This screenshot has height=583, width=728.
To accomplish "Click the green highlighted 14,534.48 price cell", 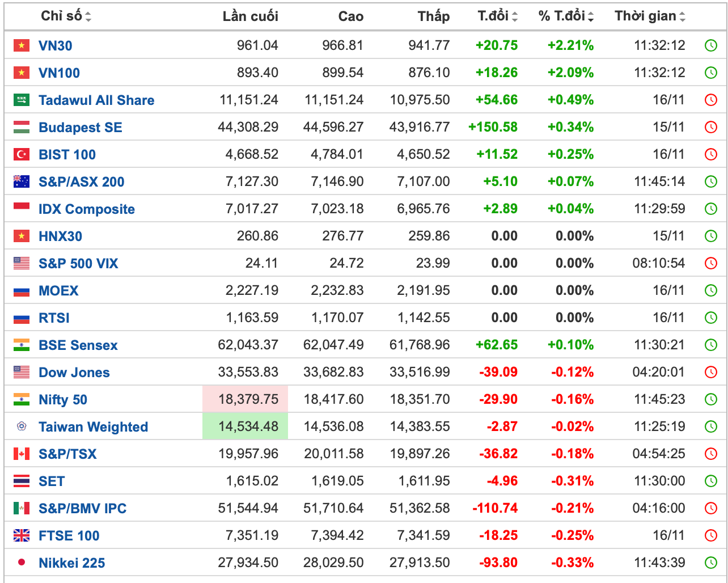I will coord(246,426).
